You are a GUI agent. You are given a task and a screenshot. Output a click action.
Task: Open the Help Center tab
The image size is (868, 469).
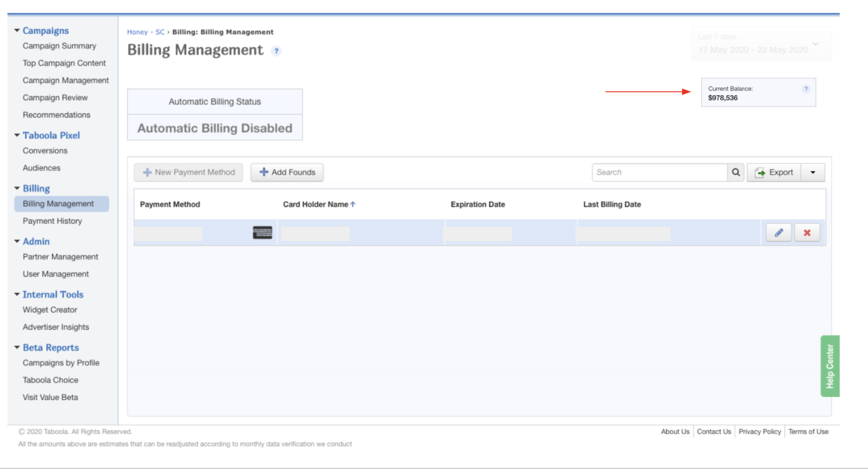830,366
